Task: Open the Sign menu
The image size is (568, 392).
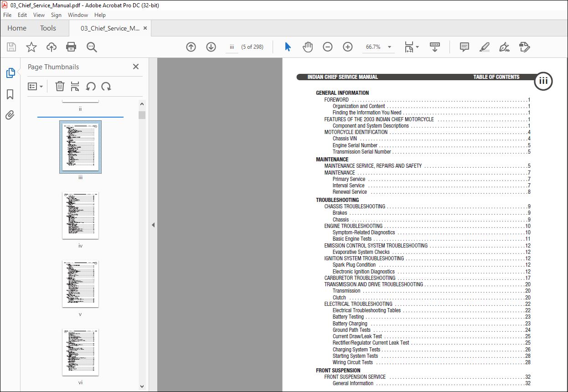Action: tap(56, 15)
